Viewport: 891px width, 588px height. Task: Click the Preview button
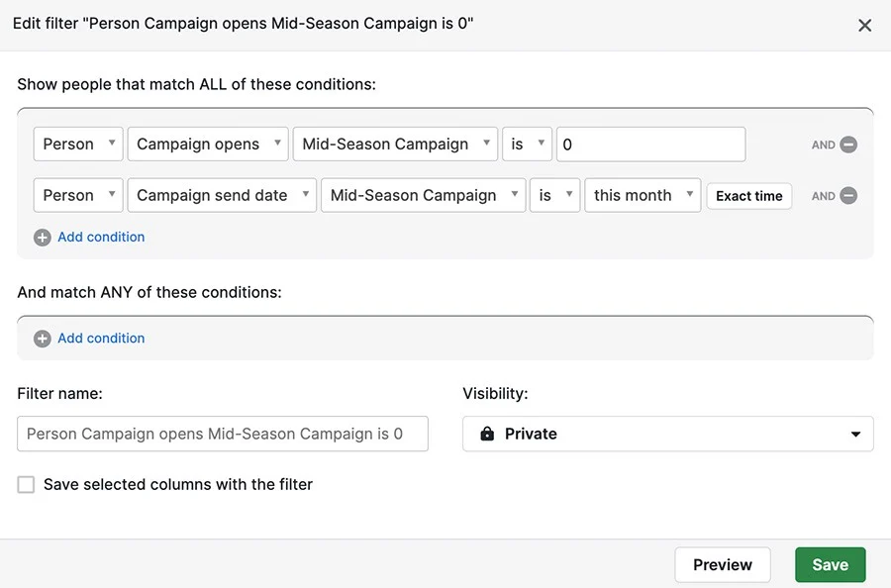coord(723,564)
